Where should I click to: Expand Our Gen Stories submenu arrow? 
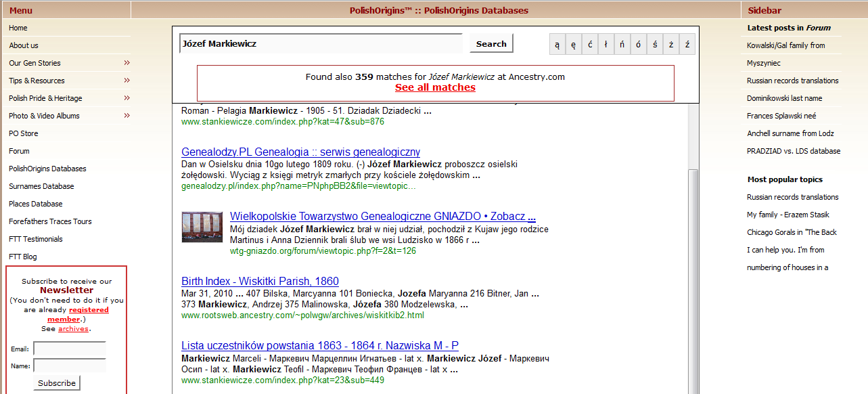(127, 63)
